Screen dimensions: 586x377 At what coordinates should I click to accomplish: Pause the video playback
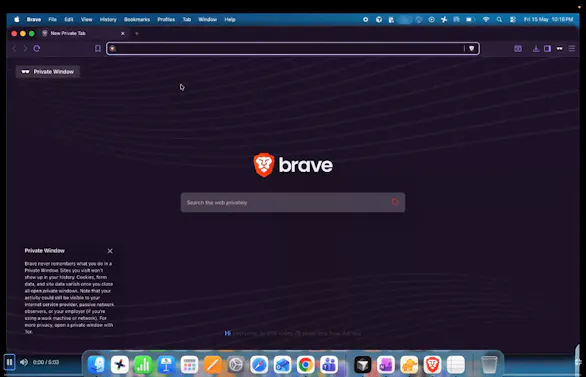[x=9, y=362]
